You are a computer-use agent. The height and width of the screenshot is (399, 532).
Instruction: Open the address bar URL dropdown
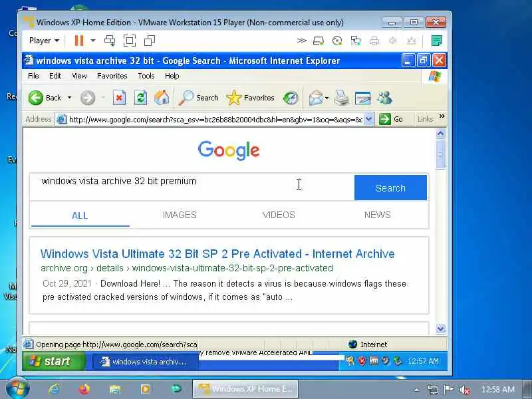[x=369, y=119]
